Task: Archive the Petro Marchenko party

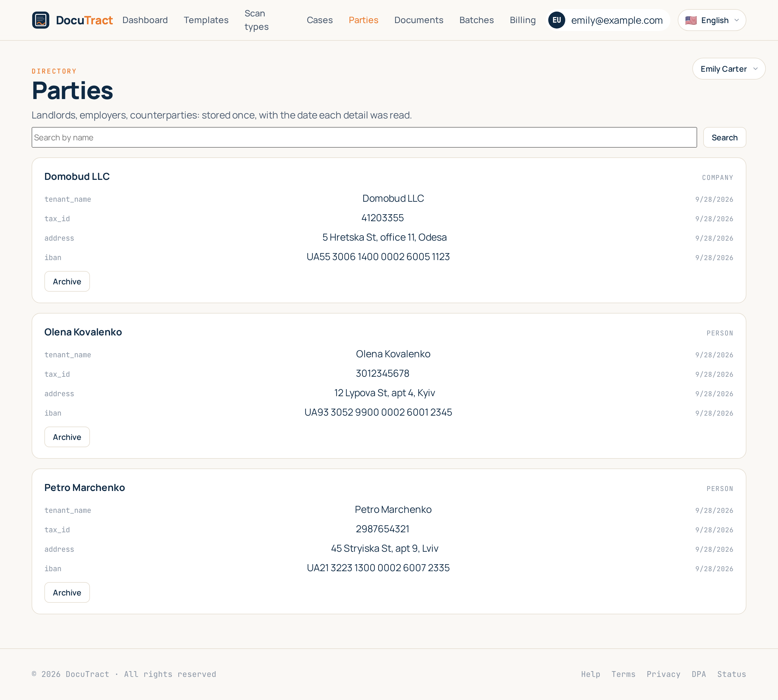Action: click(67, 592)
